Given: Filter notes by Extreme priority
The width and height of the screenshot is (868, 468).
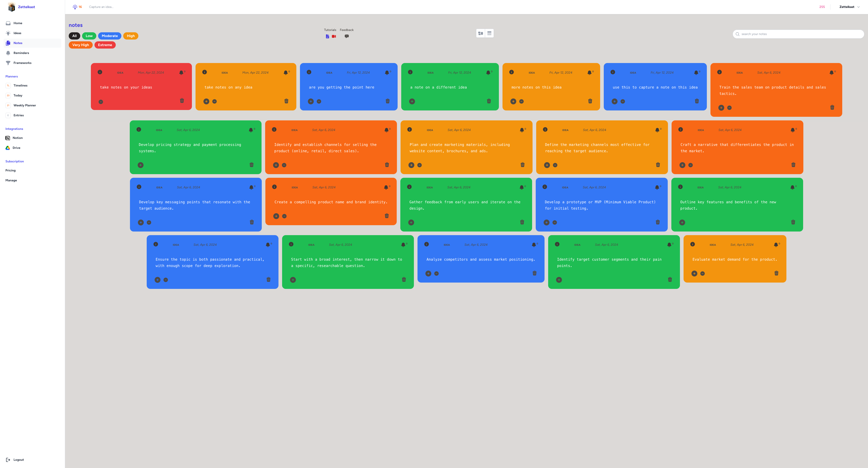Looking at the screenshot, I should [105, 45].
